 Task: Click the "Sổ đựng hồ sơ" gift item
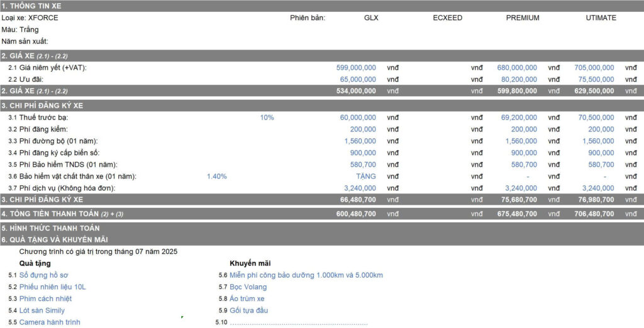(43, 275)
